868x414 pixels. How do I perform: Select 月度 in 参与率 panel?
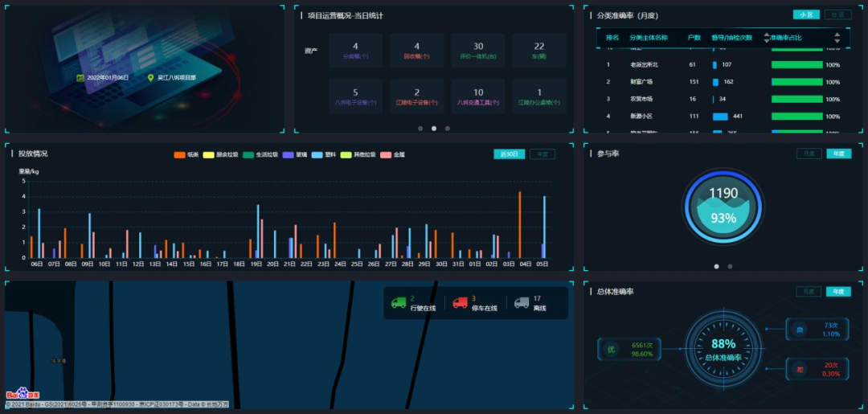[x=809, y=154]
